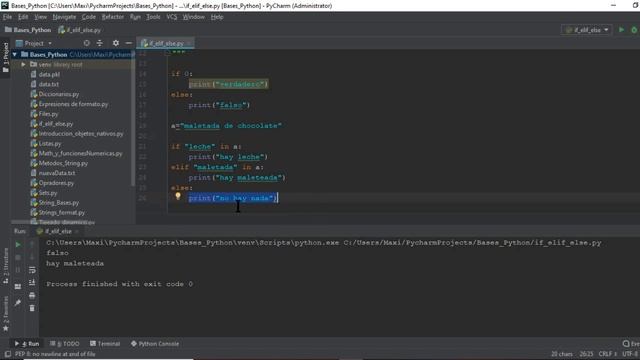
Task: Open the Navigate menu
Action: (x=64, y=17)
